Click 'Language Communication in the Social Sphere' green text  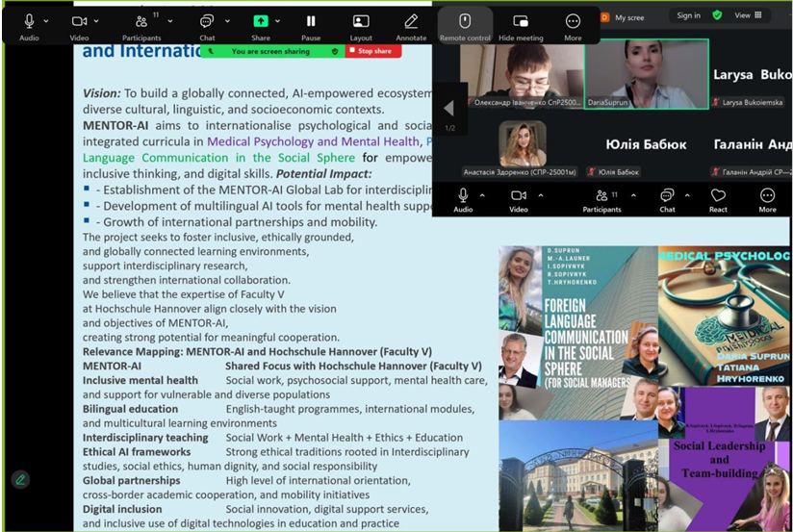coord(218,158)
